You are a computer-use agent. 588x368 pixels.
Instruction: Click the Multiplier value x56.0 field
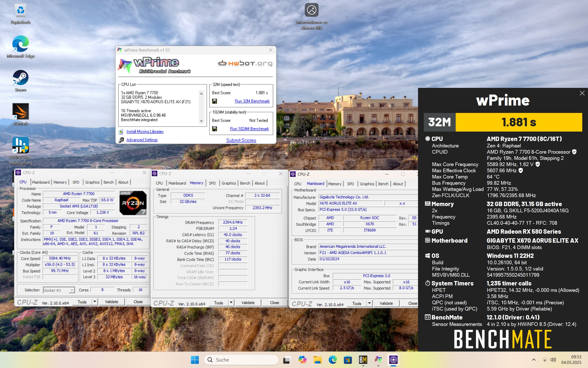click(60, 264)
